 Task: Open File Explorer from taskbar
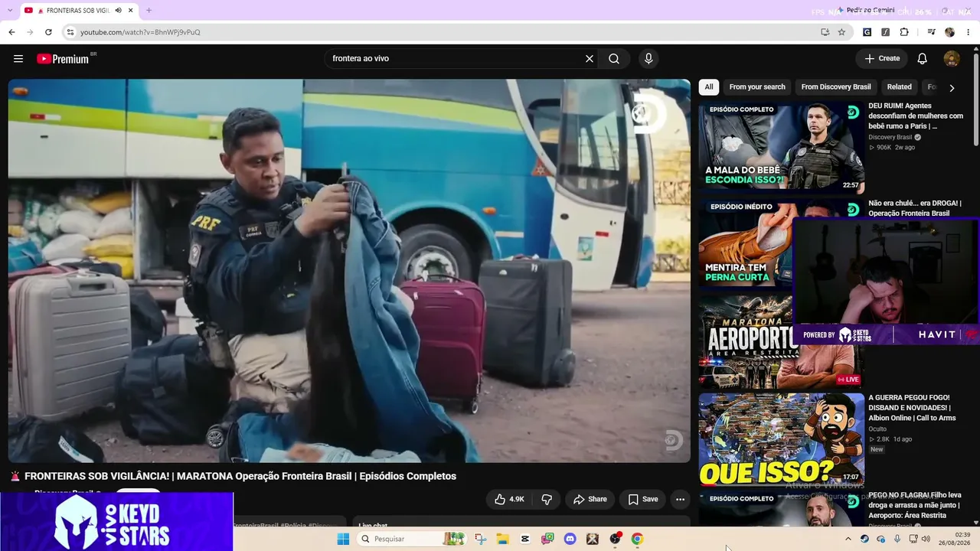point(503,539)
